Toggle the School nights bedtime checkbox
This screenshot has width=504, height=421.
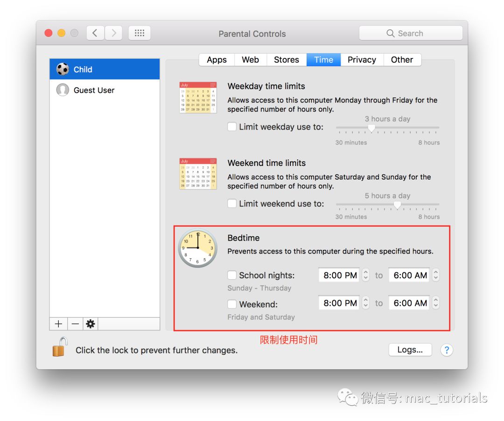tap(232, 275)
